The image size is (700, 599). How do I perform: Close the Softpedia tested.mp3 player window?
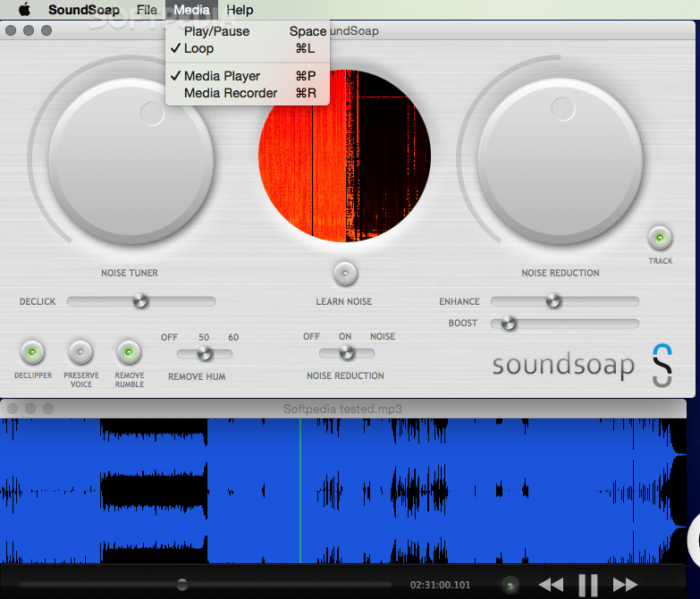13,409
